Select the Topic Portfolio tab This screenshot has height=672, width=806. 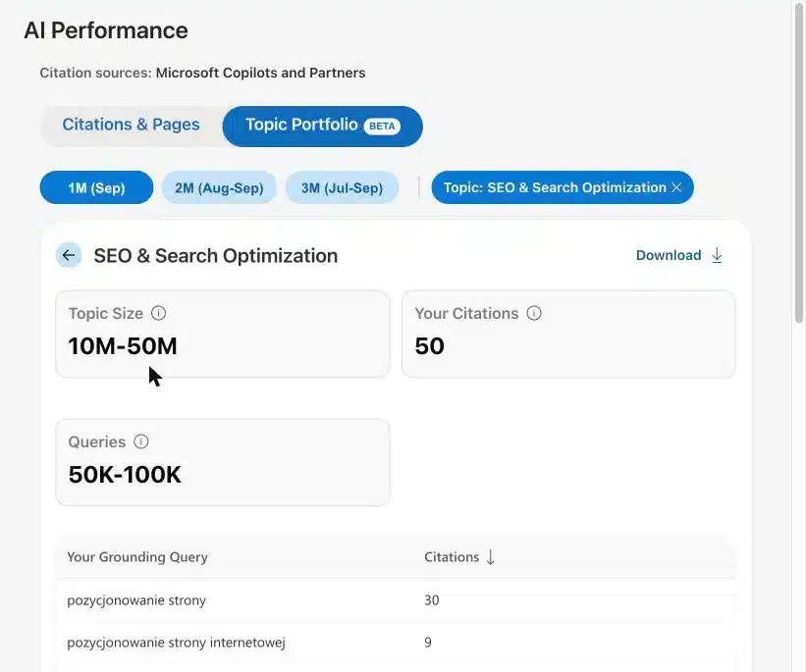(x=322, y=127)
